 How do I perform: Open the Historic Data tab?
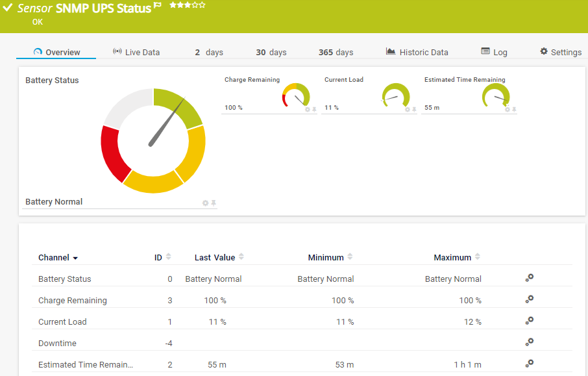click(417, 52)
